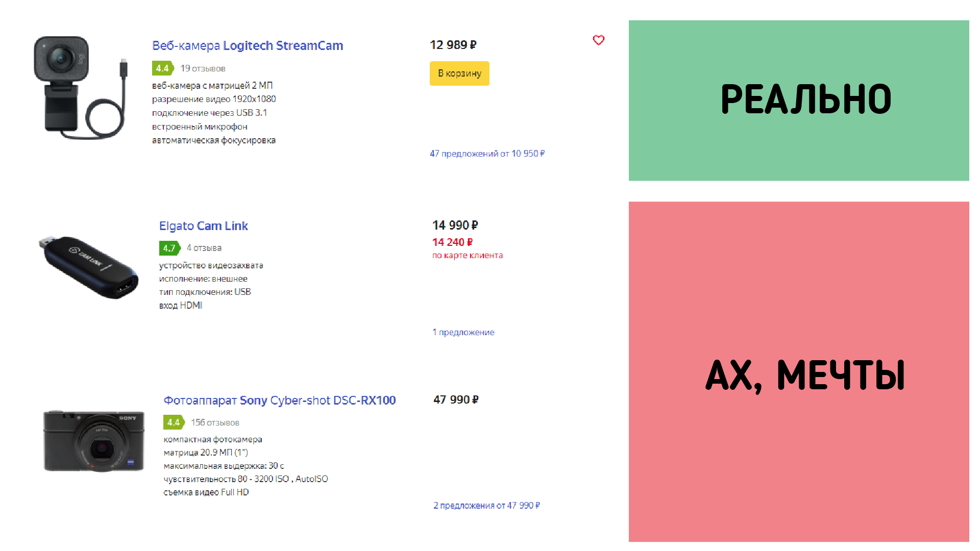Open the Elgato Cam Link product title
Screen dimensions: 980x551
[x=204, y=226]
